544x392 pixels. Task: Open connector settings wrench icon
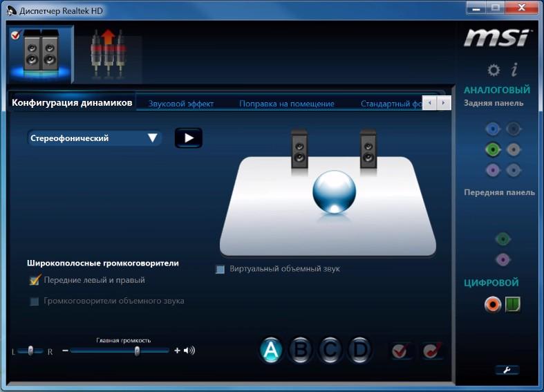(x=507, y=370)
